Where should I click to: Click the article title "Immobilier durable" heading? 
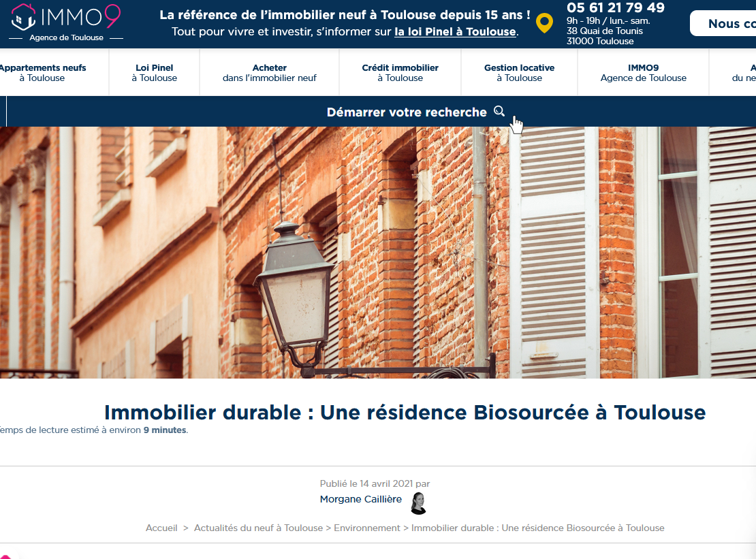(x=405, y=413)
